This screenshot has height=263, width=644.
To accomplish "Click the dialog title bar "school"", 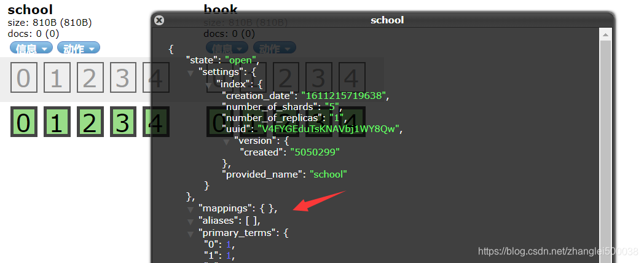I will [387, 20].
